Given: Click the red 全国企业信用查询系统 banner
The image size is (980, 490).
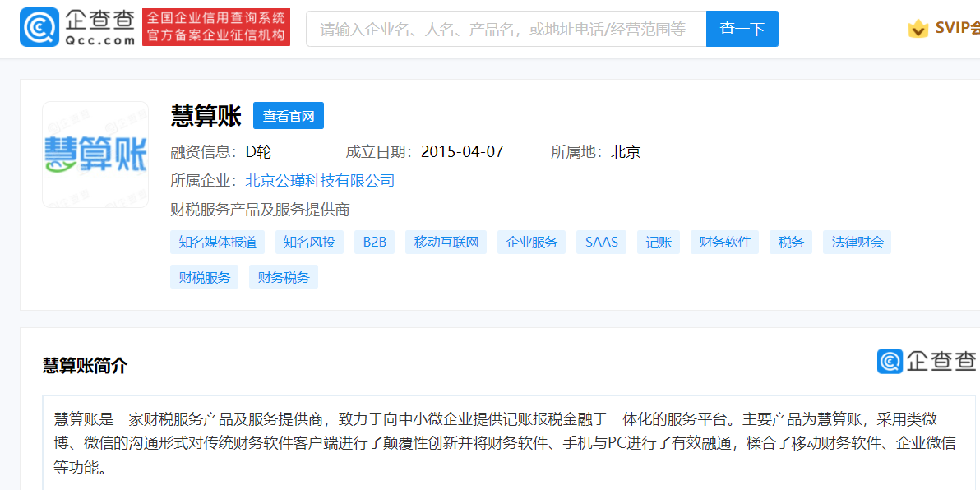Looking at the screenshot, I should (216, 27).
